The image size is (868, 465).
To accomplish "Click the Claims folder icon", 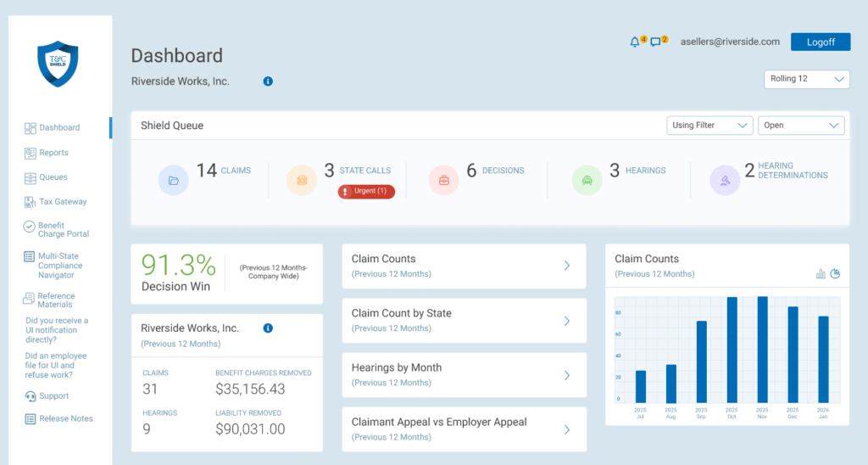I will (x=173, y=180).
